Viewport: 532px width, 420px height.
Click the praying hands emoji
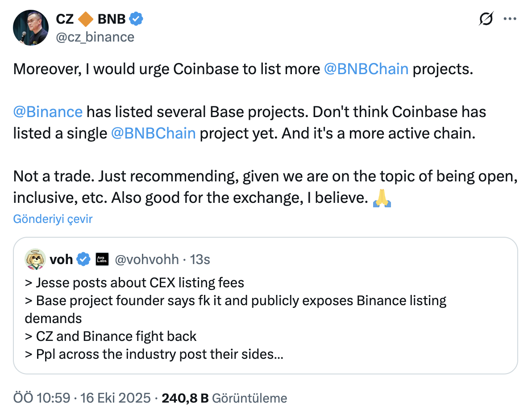[x=382, y=198]
